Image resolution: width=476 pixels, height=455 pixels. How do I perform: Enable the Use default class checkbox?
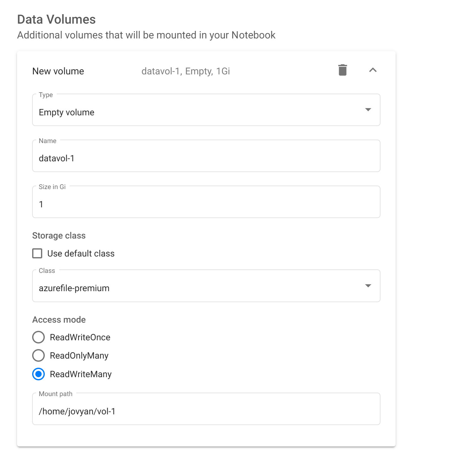point(37,253)
